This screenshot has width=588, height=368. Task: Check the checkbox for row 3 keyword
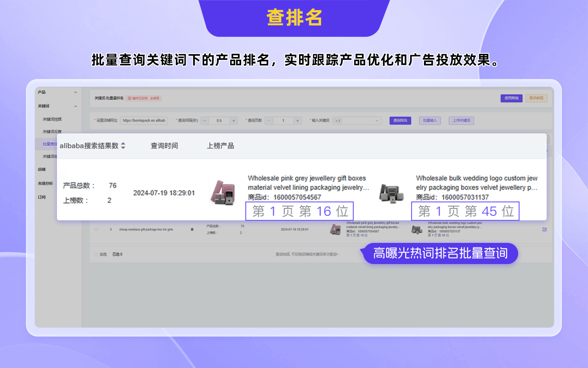pyautogui.click(x=96, y=229)
